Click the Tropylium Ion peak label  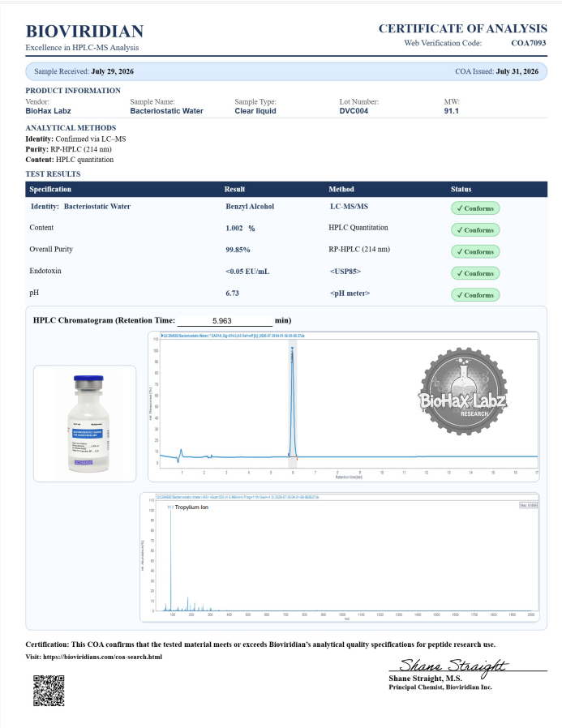191,507
